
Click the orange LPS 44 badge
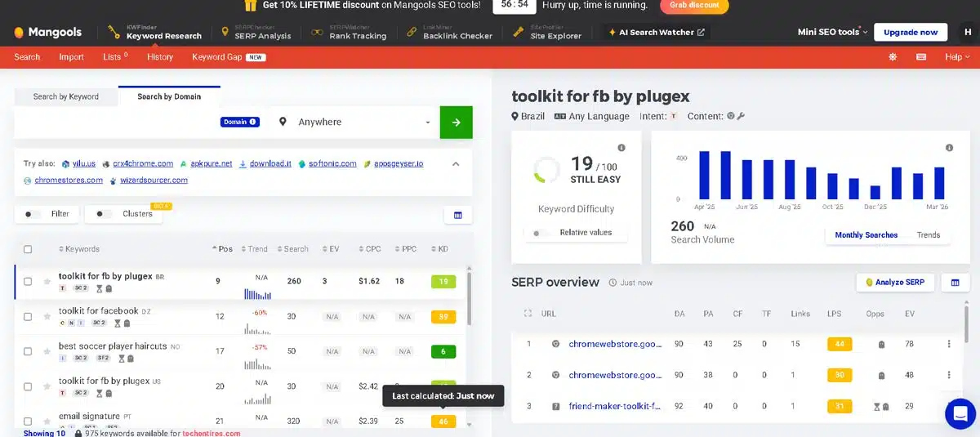click(x=840, y=344)
